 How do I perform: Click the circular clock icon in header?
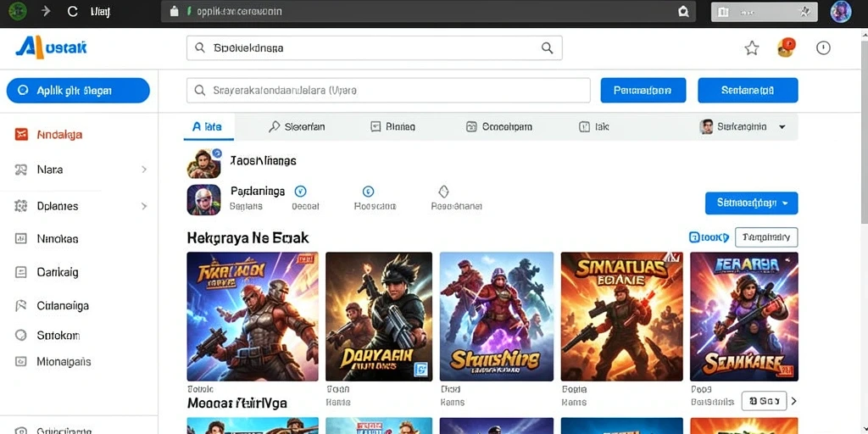click(x=823, y=48)
